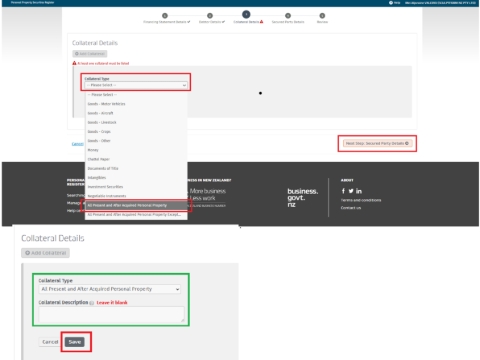480x360 pixels.
Task: Open the upper Collateral Type dropdown
Action: click(x=136, y=85)
